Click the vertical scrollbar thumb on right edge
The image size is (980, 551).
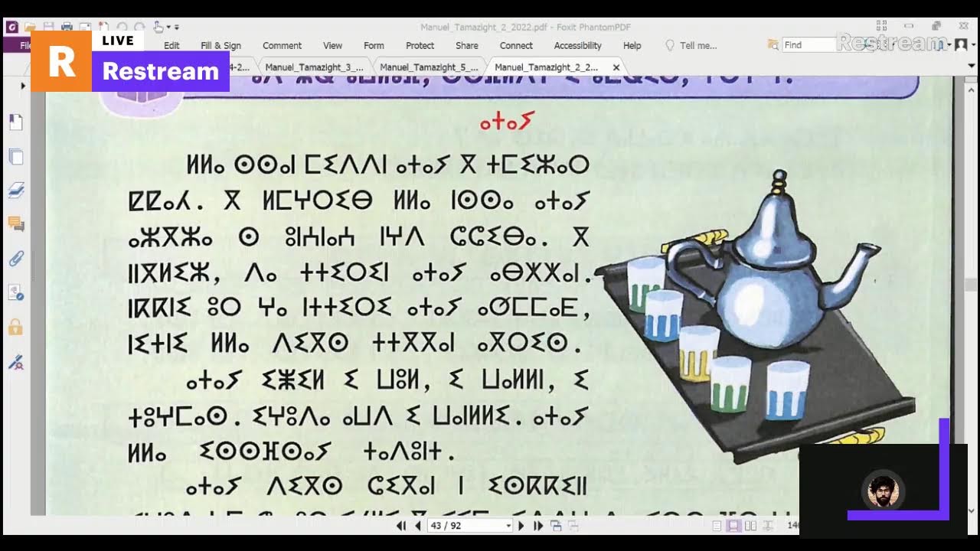tap(971, 285)
